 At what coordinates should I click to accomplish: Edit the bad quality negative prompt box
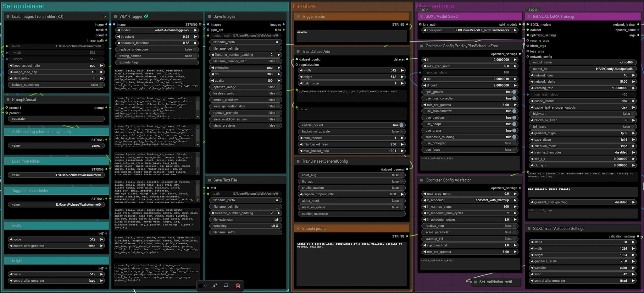583,192
